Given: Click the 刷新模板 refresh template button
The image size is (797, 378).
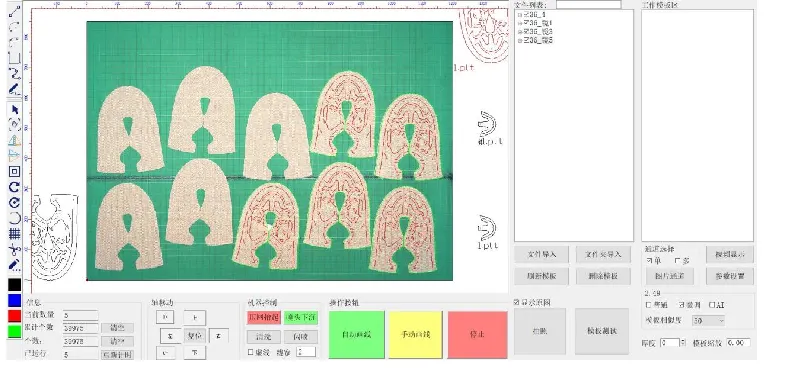Looking at the screenshot, I should (542, 276).
